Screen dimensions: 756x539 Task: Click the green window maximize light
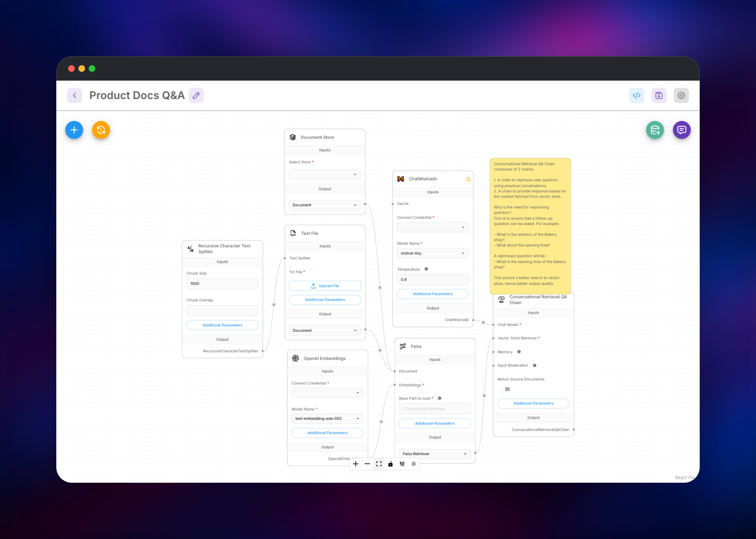(x=92, y=69)
